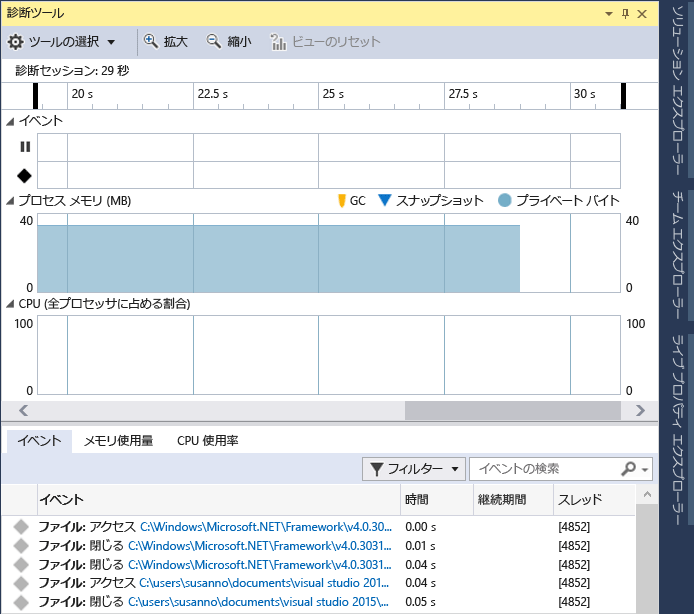Screen dimensions: 694x614
Task: Open visual studio 2015\... 閉じる link
Action: coord(258,602)
